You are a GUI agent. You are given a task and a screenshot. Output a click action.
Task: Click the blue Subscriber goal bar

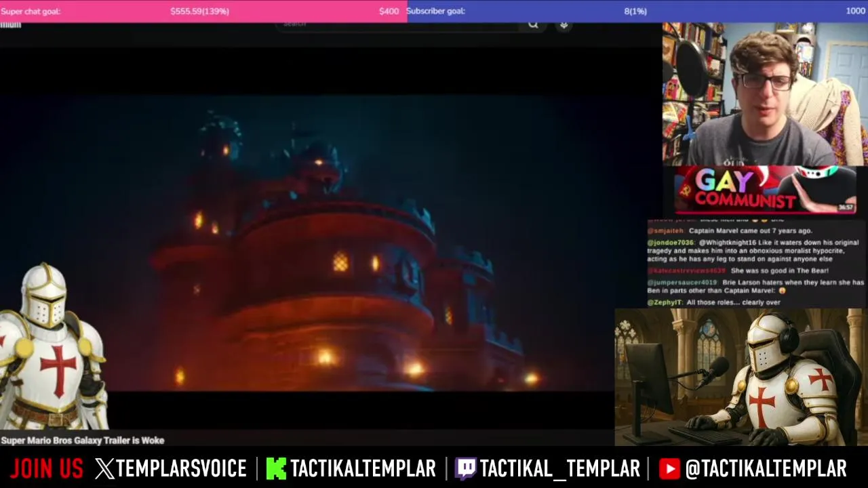(x=637, y=11)
